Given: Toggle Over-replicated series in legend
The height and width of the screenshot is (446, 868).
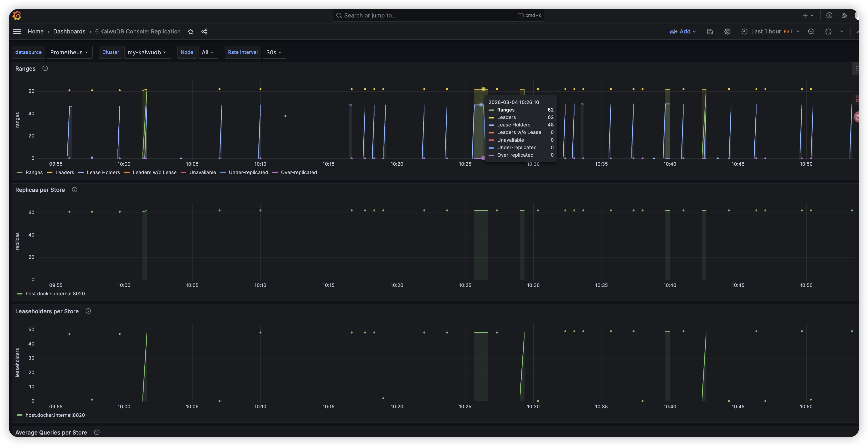Looking at the screenshot, I should pyautogui.click(x=299, y=172).
